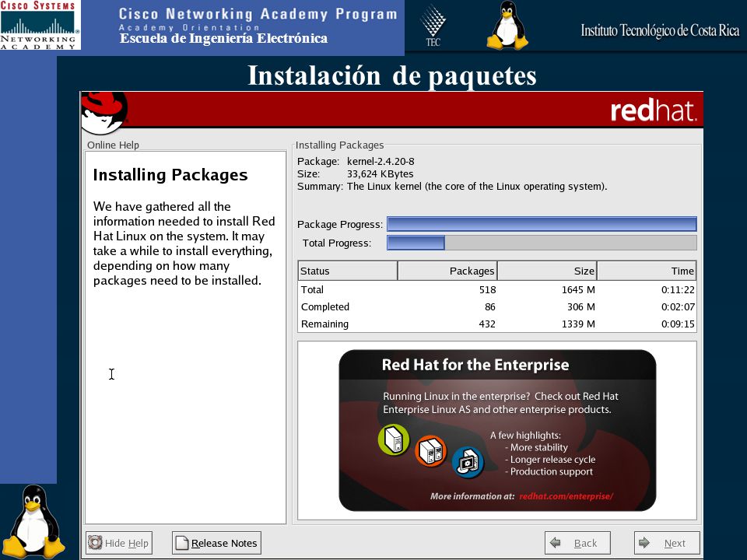
Task: Click the remaining size 1339 M
Action: (x=578, y=324)
